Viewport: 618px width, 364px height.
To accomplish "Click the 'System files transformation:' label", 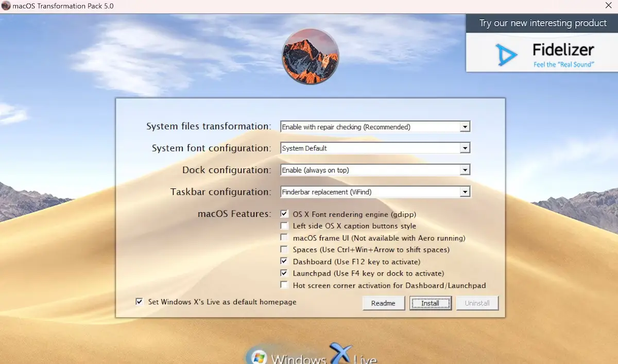I will click(x=209, y=126).
